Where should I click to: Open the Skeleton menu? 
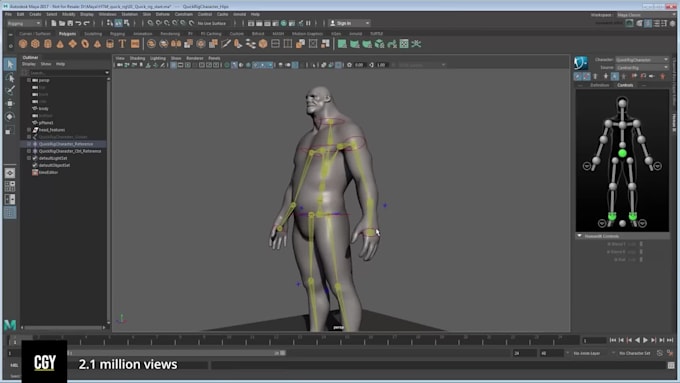pos(129,14)
